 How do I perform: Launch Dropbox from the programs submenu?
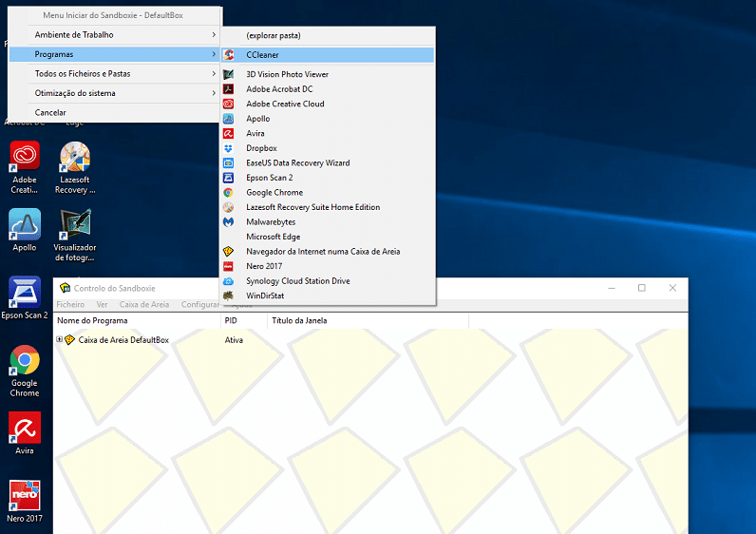(x=328, y=148)
